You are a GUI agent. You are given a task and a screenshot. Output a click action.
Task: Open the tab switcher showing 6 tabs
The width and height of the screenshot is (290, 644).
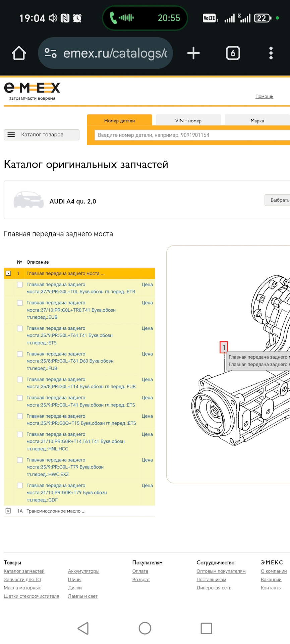[x=233, y=53]
